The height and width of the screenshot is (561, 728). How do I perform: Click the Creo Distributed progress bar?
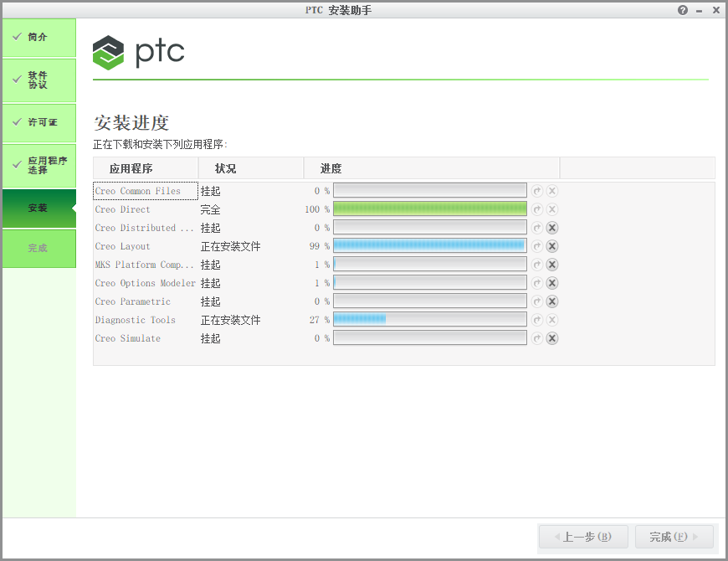[430, 227]
